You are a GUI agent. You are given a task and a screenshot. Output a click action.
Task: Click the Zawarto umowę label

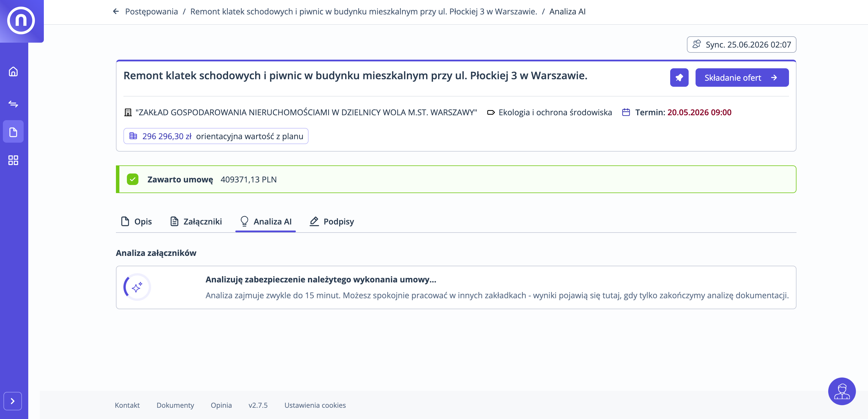point(180,180)
